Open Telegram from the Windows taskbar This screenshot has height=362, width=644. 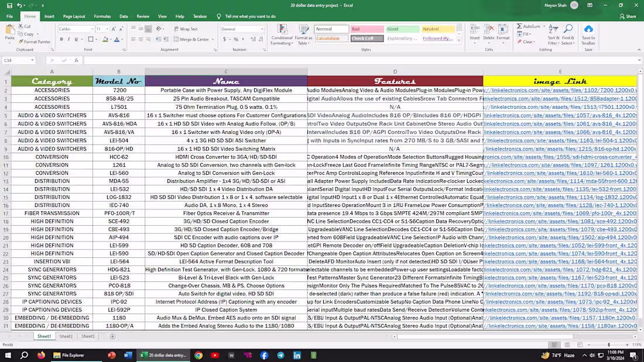280,355
